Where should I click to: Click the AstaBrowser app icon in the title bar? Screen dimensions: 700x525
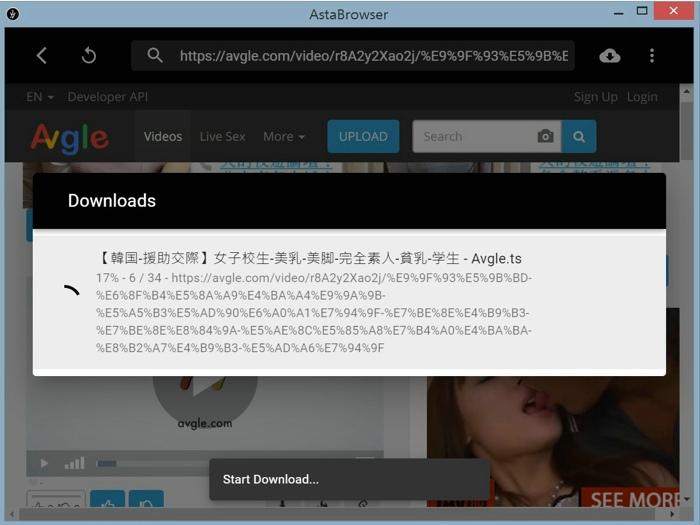point(12,12)
